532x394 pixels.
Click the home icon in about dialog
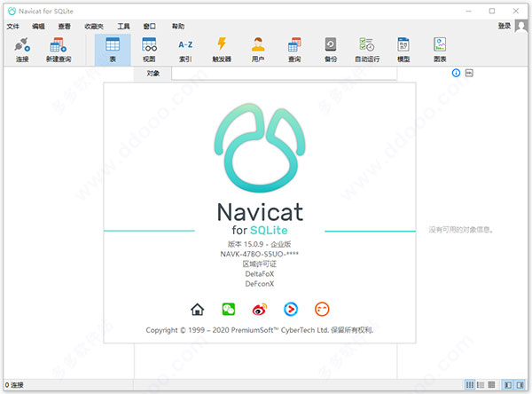[x=197, y=310]
